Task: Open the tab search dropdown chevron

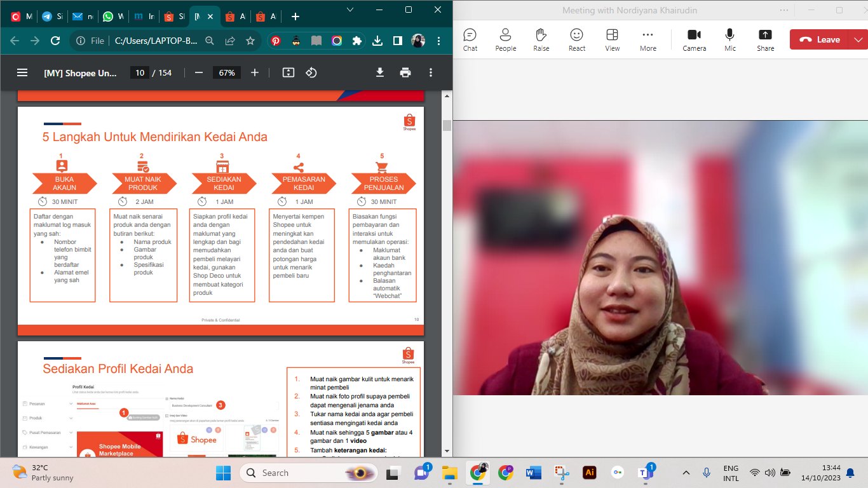Action: tap(350, 10)
